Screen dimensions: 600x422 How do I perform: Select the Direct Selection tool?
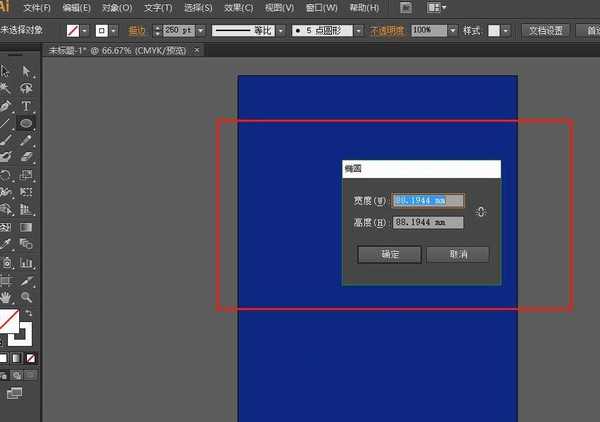pyautogui.click(x=26, y=72)
